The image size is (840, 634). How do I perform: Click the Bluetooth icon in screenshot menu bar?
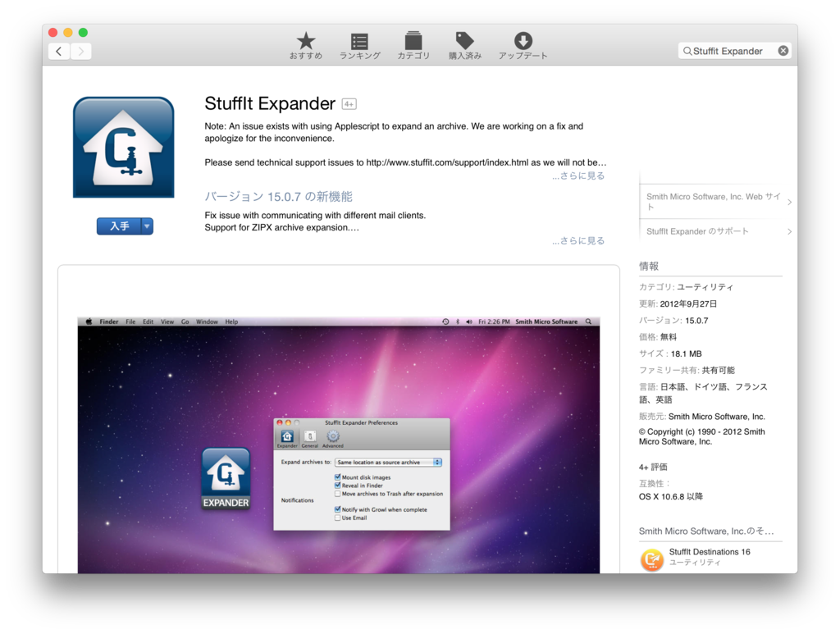pyautogui.click(x=458, y=322)
